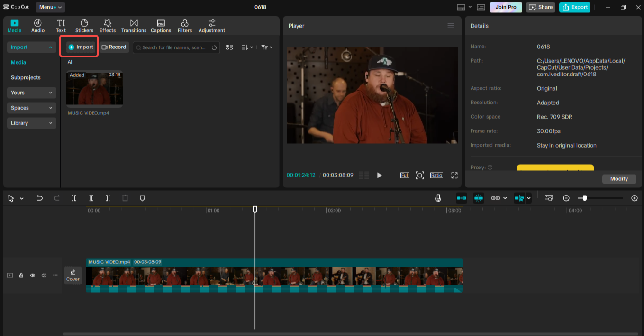The image size is (644, 336).
Task: Select the MUSIC VIDEO.mp4 thumbnail in media panel
Action: tap(94, 88)
